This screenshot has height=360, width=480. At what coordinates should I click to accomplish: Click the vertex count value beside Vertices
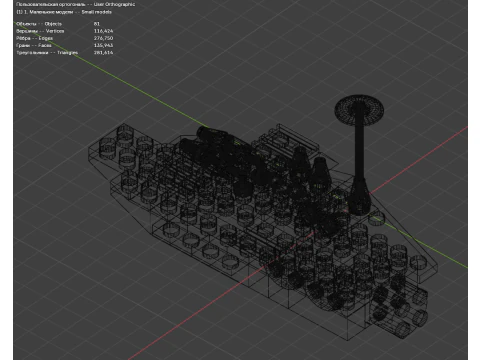pyautogui.click(x=103, y=31)
